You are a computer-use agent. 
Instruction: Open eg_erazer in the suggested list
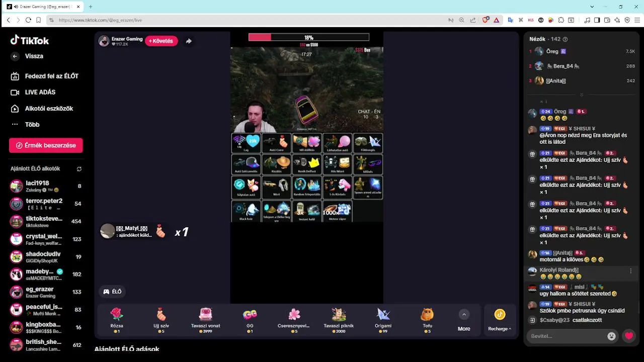pos(46,292)
